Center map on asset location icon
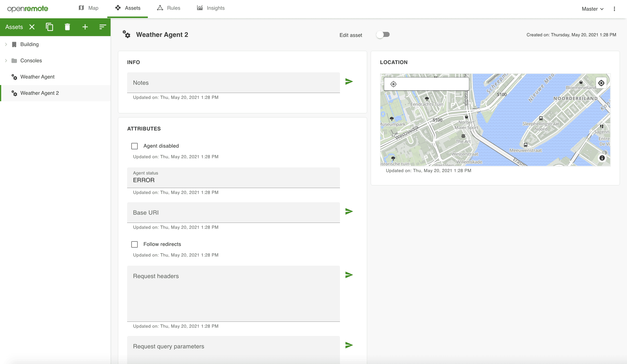The image size is (627, 364). point(601,83)
